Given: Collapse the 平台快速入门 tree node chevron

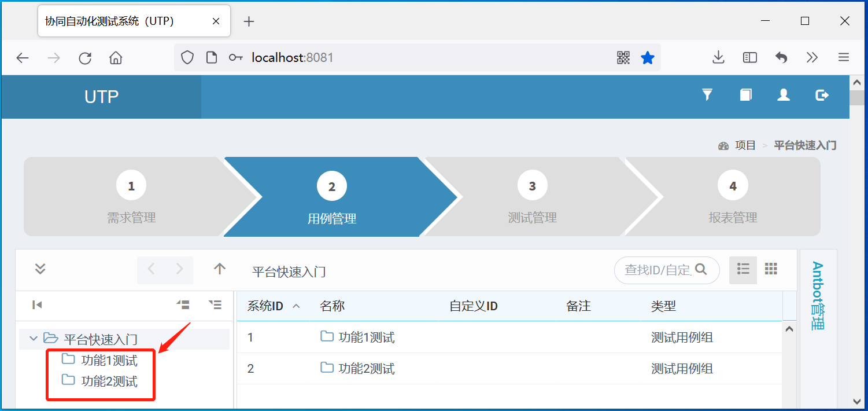Looking at the screenshot, I should tap(33, 338).
